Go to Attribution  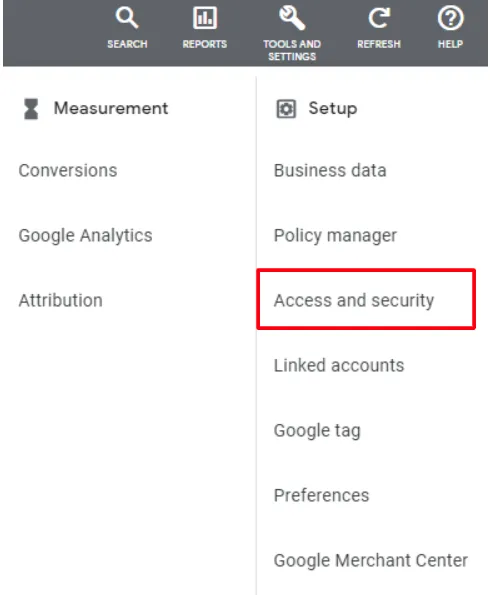[60, 301]
